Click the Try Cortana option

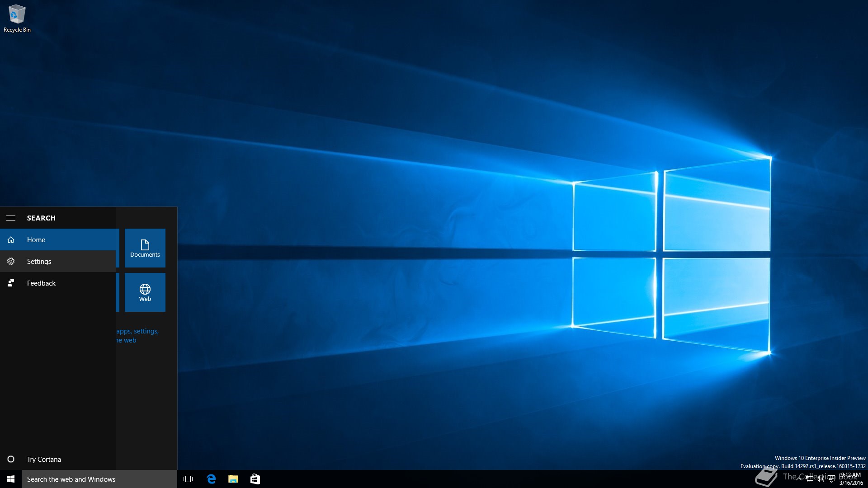click(43, 459)
